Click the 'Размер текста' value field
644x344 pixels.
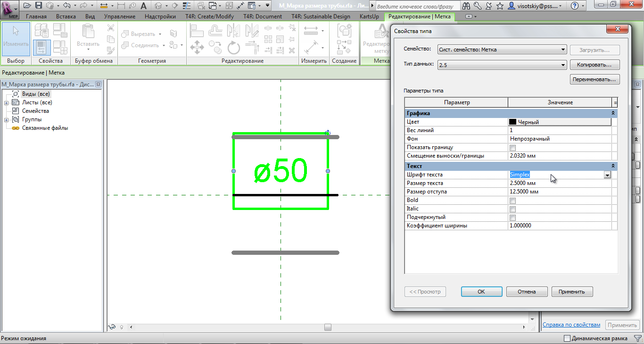tap(560, 183)
